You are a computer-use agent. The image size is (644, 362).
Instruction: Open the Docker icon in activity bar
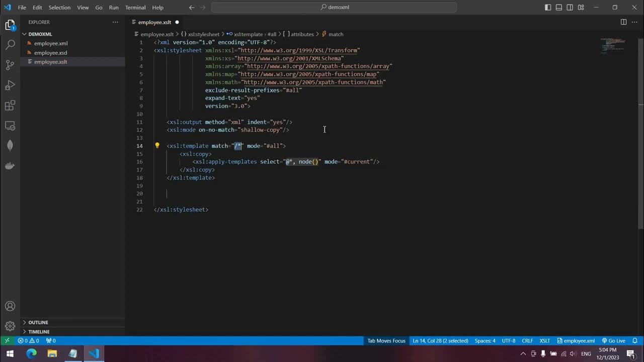tap(10, 165)
